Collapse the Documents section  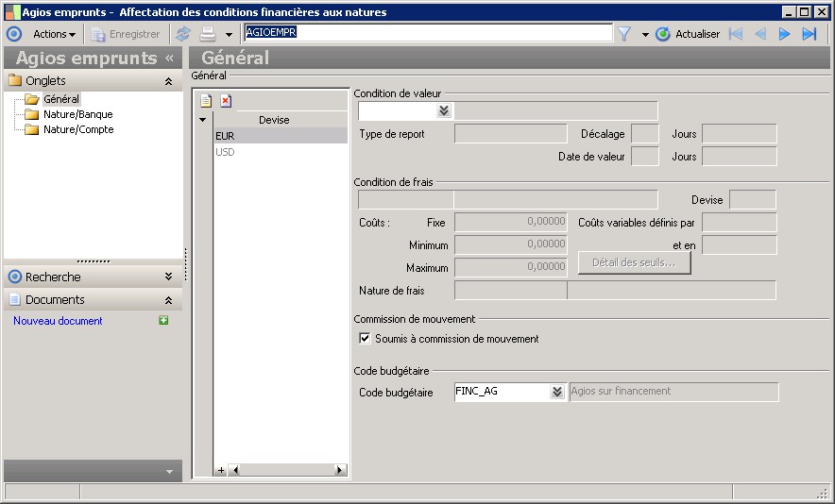click(168, 299)
